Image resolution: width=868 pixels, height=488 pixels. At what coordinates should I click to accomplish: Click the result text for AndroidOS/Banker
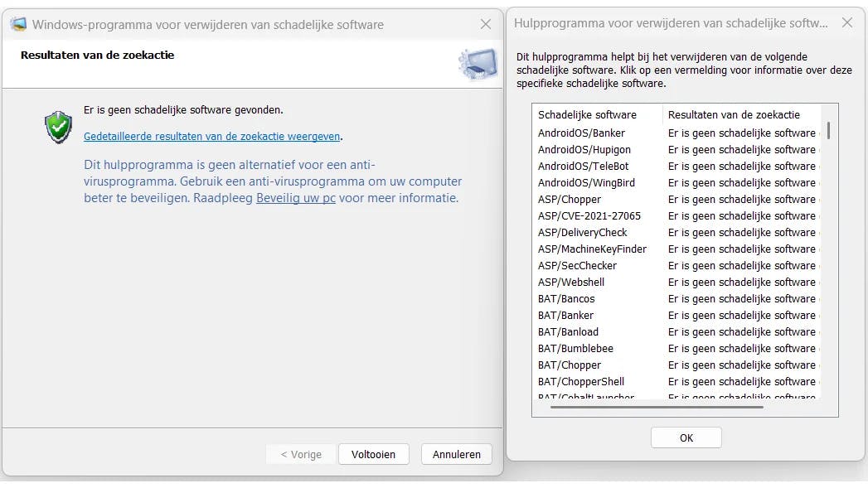743,133
